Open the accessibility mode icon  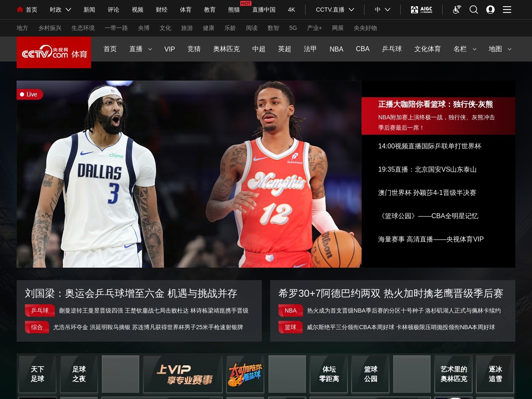(457, 10)
